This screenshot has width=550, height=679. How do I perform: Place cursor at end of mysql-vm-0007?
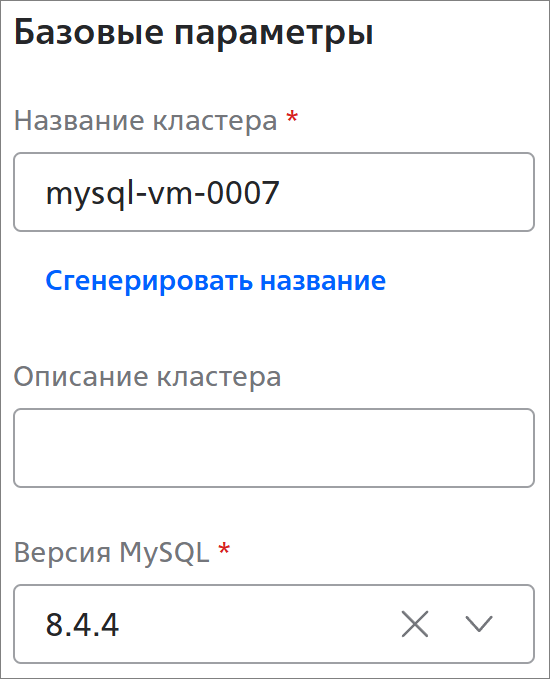(281, 193)
